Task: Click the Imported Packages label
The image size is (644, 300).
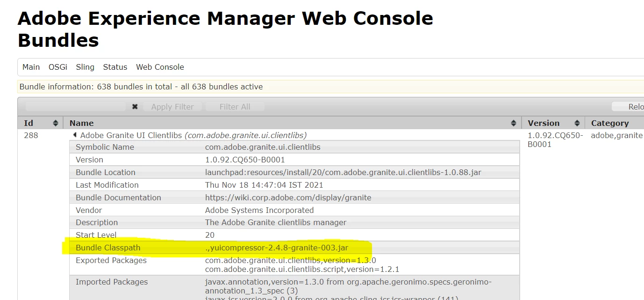Action: click(112, 282)
